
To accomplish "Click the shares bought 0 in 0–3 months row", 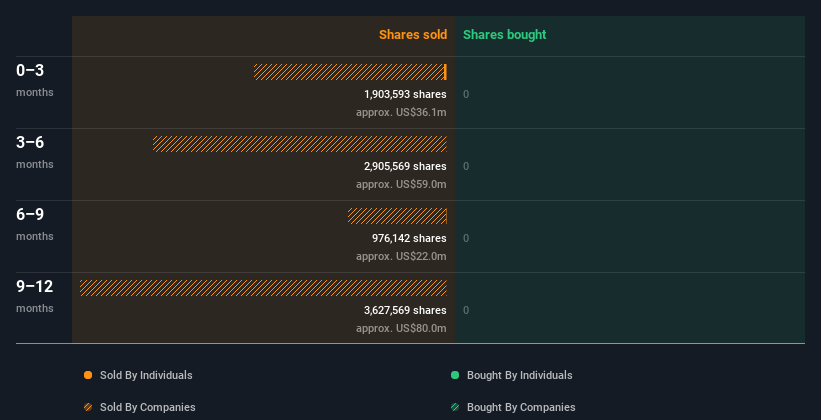I will (x=466, y=94).
